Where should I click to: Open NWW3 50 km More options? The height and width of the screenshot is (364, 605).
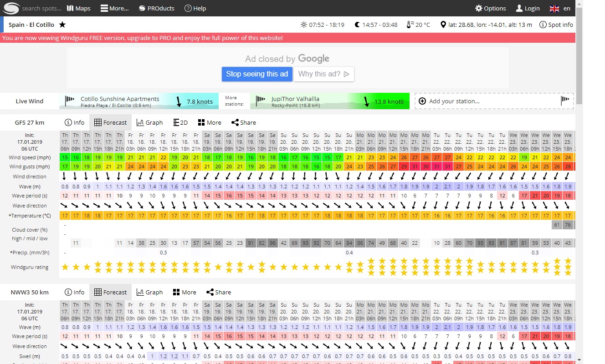pyautogui.click(x=185, y=292)
